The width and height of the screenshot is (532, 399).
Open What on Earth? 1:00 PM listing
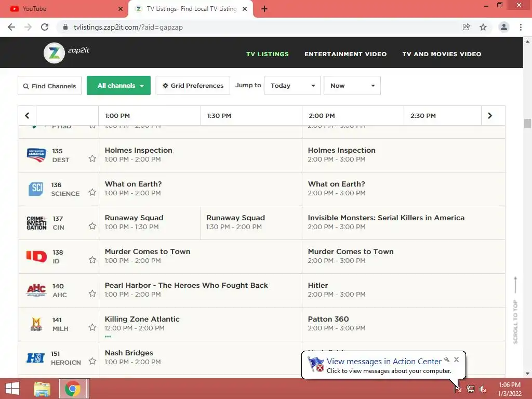pyautogui.click(x=201, y=189)
